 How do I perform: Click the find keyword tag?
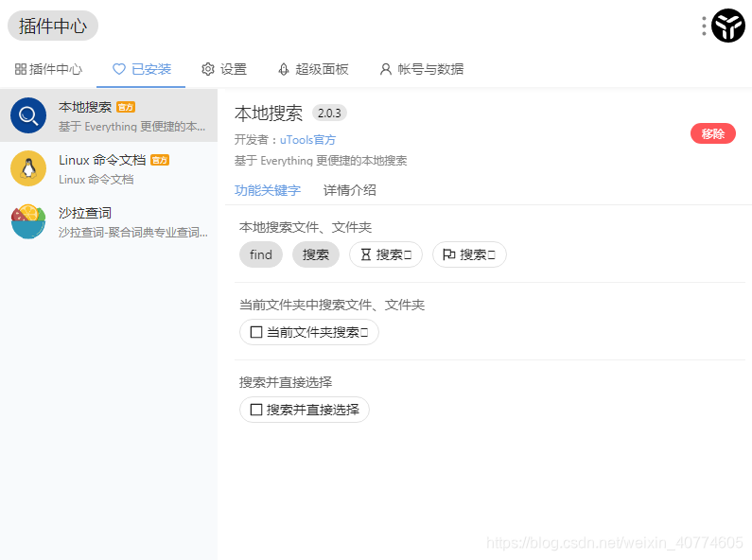tap(261, 254)
